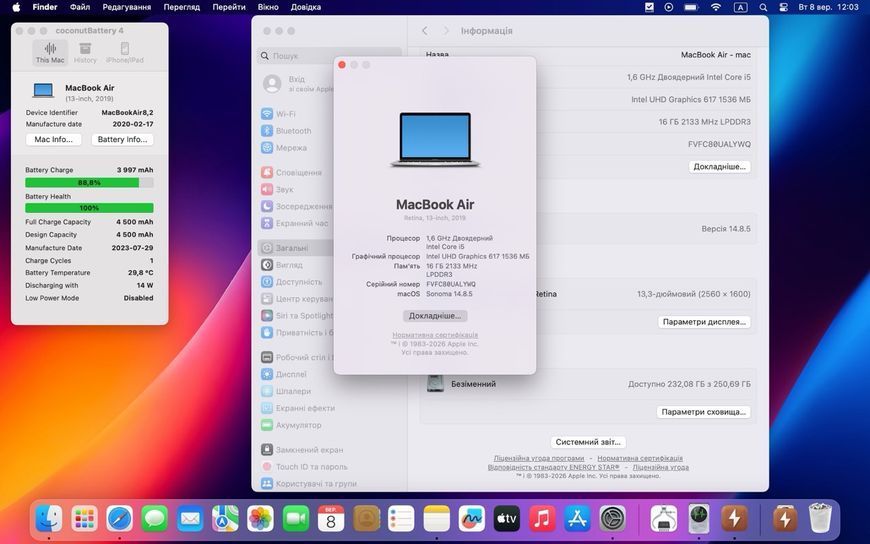Open Notes app in the Dock
Image resolution: width=870 pixels, height=544 pixels.
tap(437, 520)
